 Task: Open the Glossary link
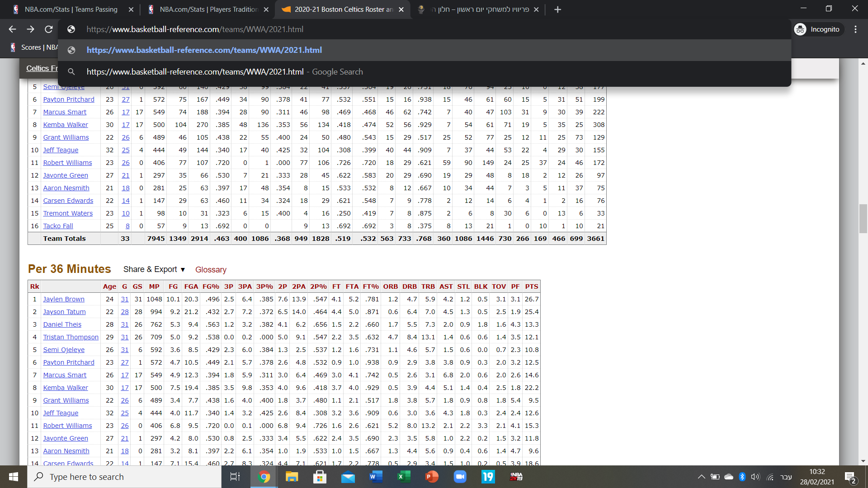[211, 270]
